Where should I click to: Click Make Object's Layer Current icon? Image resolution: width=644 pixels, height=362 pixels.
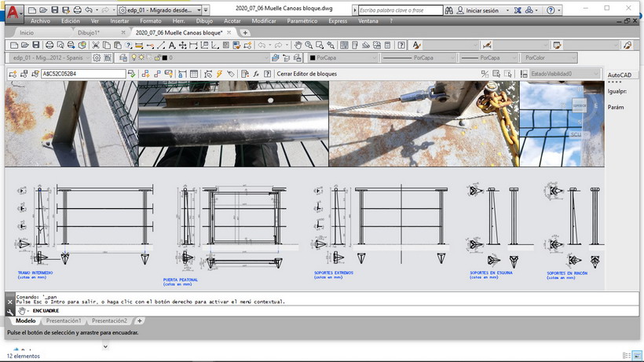(x=276, y=58)
